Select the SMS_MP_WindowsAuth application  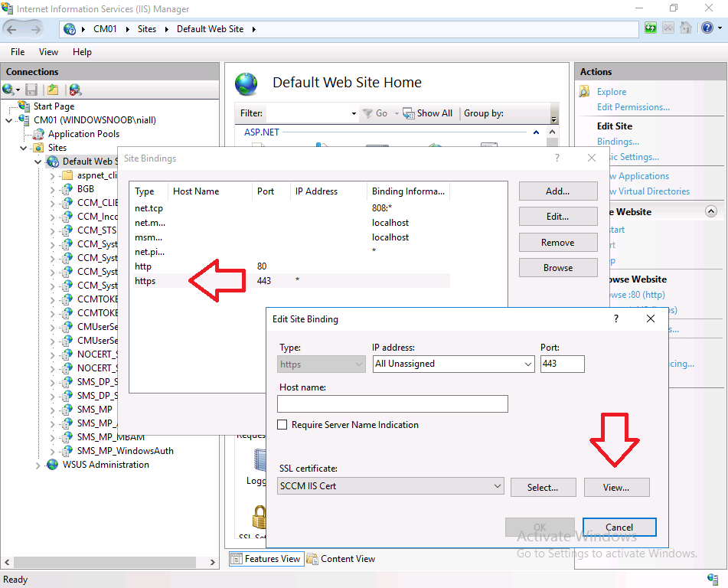(x=126, y=451)
